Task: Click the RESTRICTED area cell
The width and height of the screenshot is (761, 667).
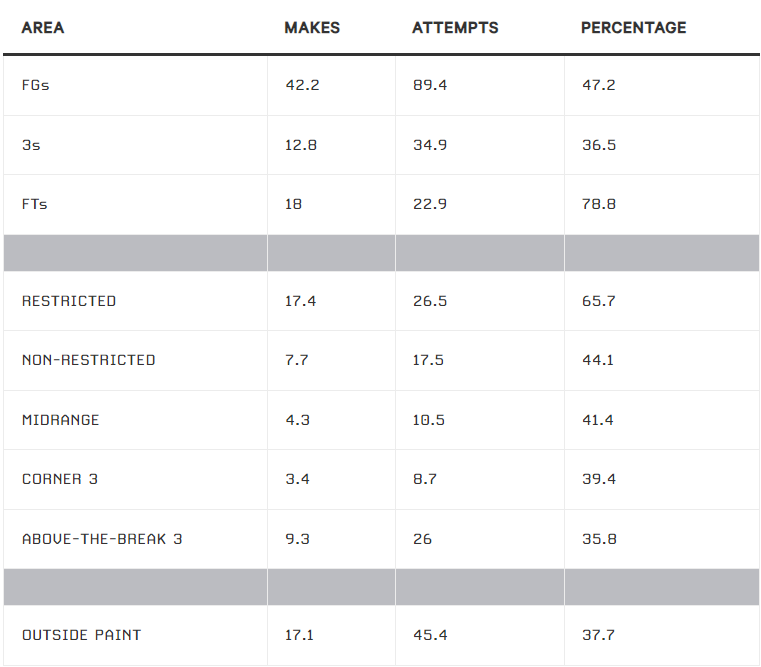Action: point(69,301)
